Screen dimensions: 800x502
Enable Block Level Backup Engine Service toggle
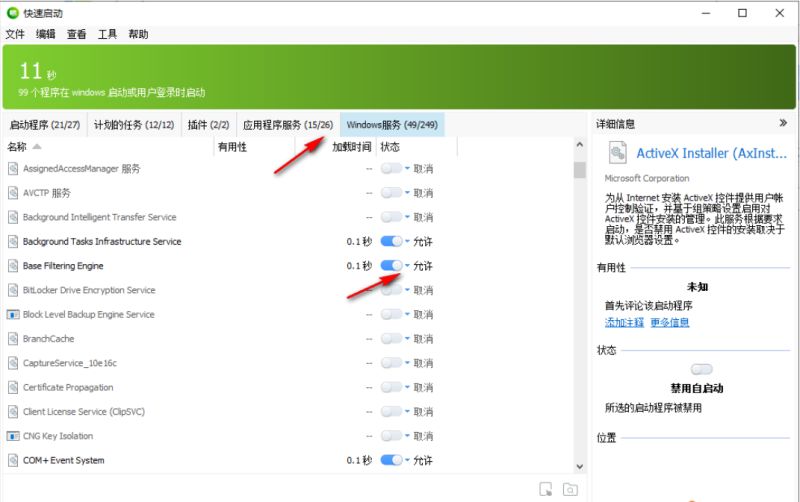coord(391,314)
